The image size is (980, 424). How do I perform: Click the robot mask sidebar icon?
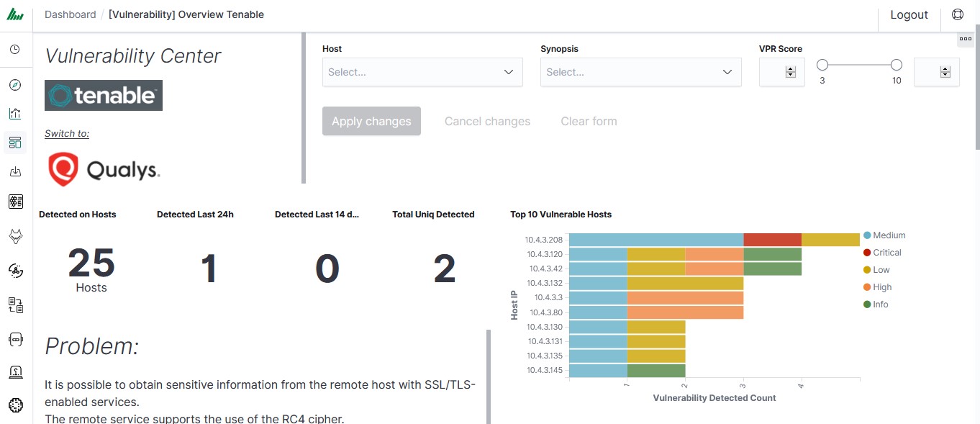(x=15, y=339)
